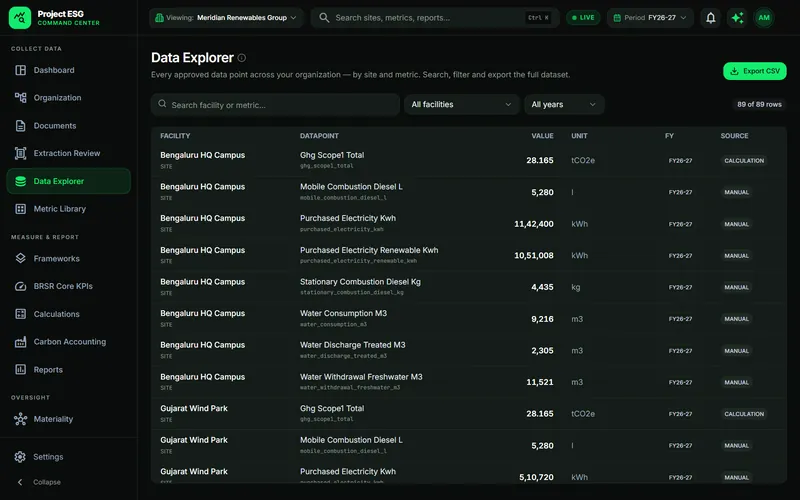
Task: Focus the Search facility or metric field
Action: click(x=275, y=105)
